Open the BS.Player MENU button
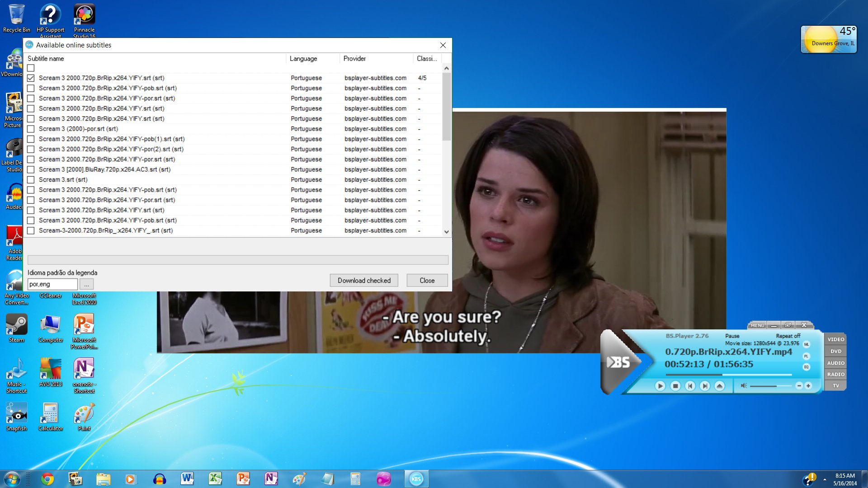Viewport: 868px width, 488px height. pyautogui.click(x=758, y=325)
